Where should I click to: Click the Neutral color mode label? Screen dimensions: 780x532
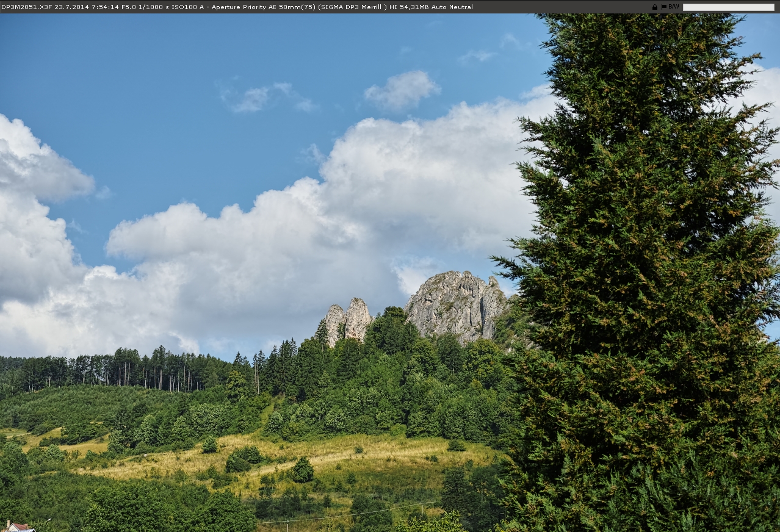coord(461,7)
